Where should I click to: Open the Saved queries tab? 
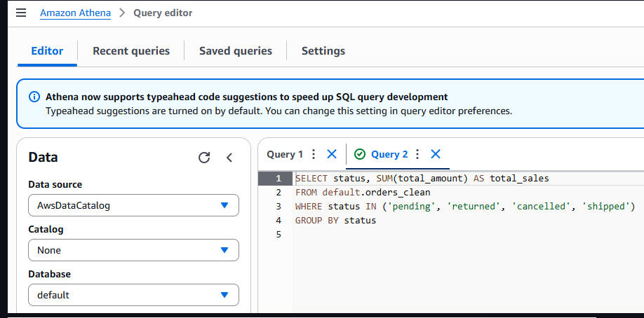click(236, 50)
